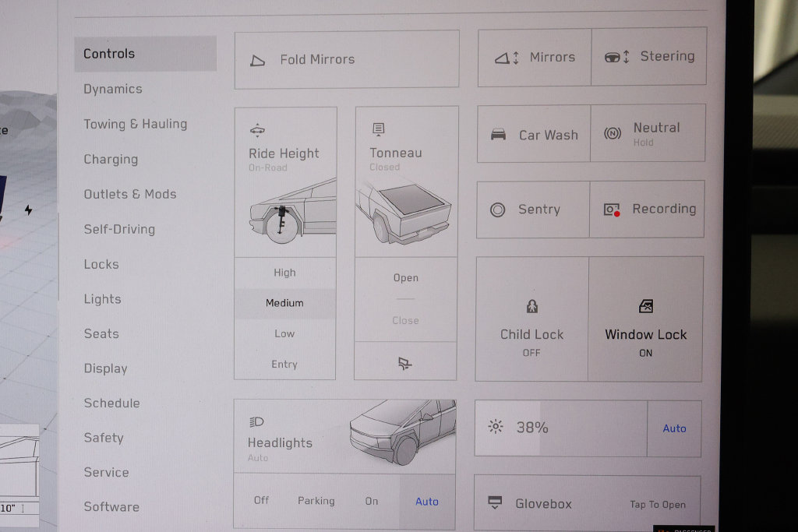Tap the window lock icon
Viewport: 798px width, 532px height.
point(646,306)
